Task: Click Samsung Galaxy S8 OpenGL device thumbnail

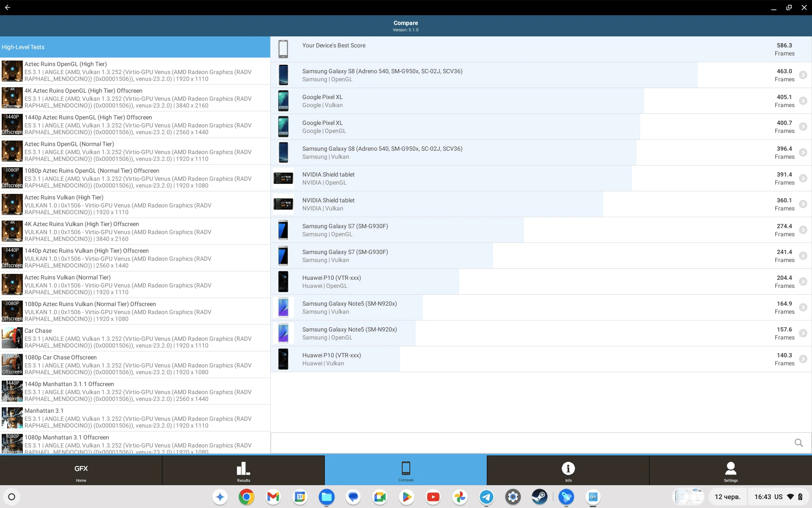Action: (x=283, y=75)
